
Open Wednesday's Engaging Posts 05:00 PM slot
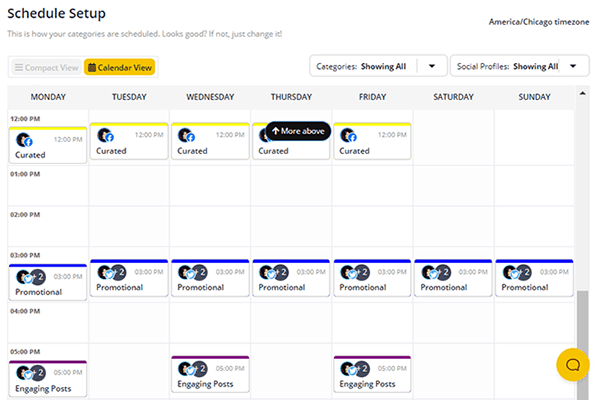pos(210,375)
